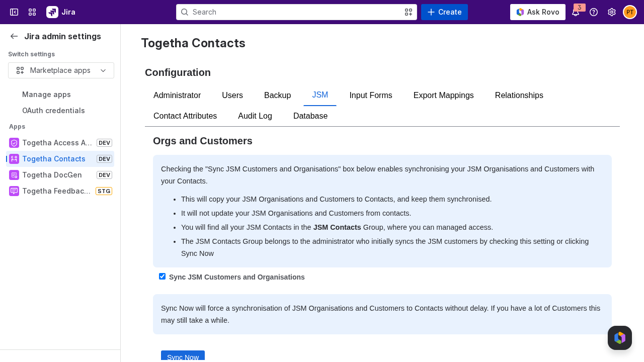Click the Marketplace apps grid icon
Screen dimensions: 644x362
click(x=20, y=70)
